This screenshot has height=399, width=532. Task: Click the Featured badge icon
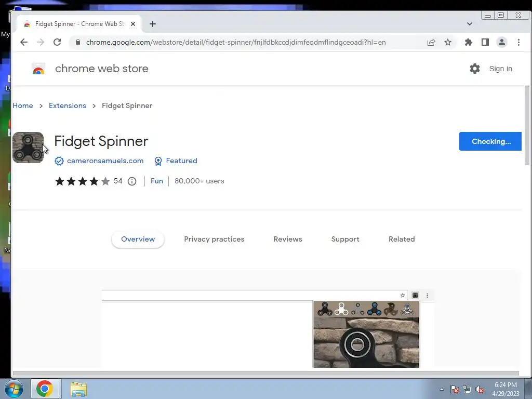[x=158, y=161]
